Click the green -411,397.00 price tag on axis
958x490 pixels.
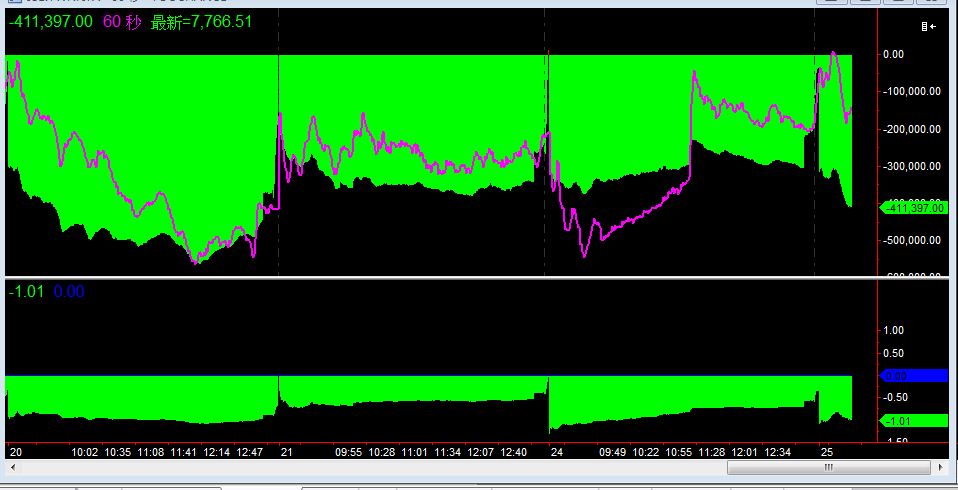click(x=913, y=208)
